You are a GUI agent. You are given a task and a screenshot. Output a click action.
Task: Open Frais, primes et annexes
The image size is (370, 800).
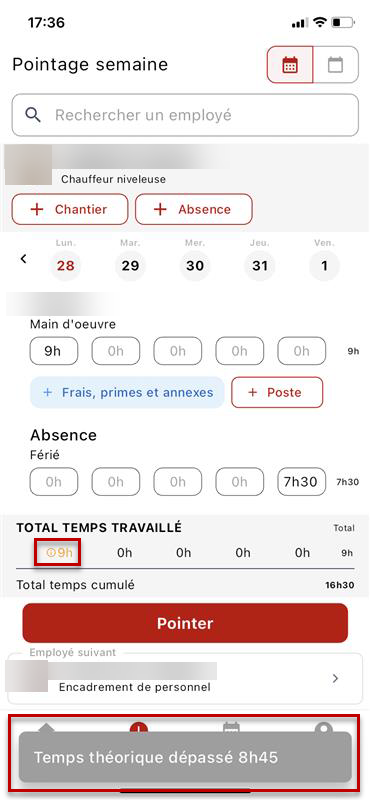click(x=127, y=392)
